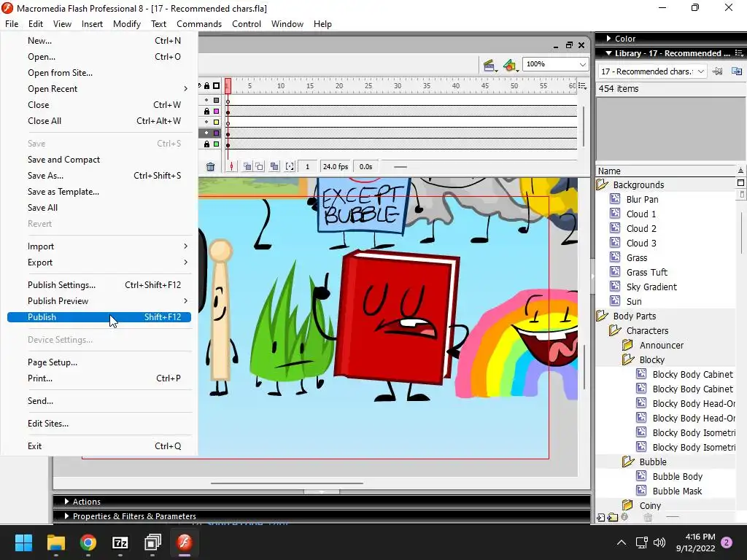Open 7-Zip from the taskbar
The height and width of the screenshot is (560, 747).
(120, 542)
